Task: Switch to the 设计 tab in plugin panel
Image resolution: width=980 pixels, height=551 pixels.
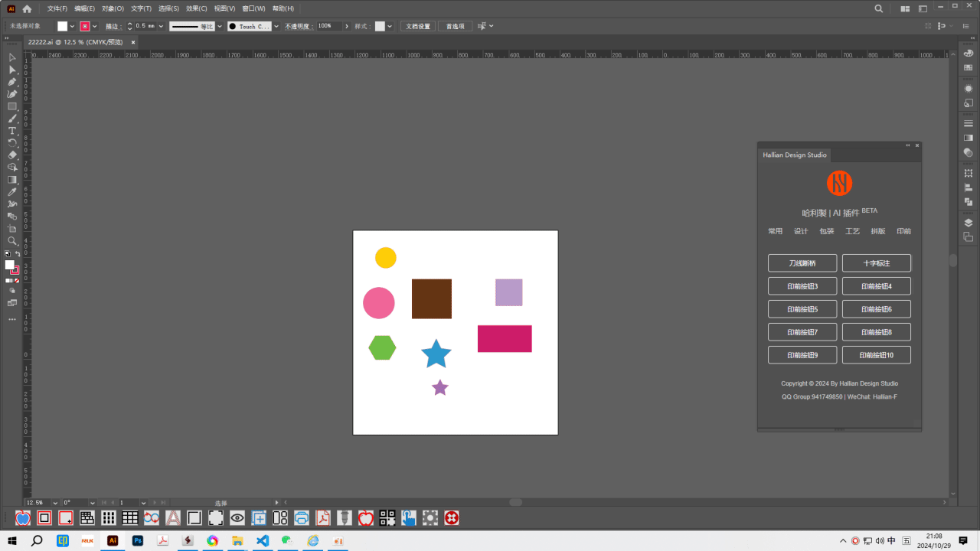Action: [x=801, y=231]
